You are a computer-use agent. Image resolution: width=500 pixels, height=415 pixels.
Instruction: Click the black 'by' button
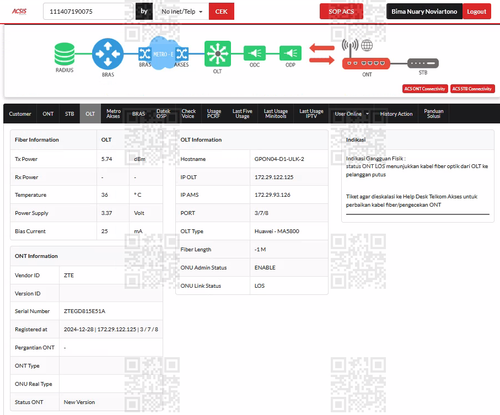(x=144, y=11)
